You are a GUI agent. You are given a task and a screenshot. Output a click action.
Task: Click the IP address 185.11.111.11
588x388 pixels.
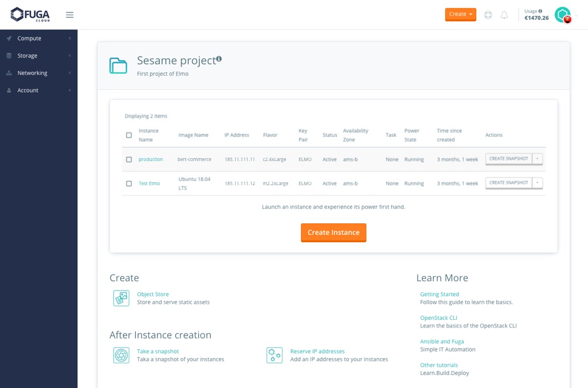tap(240, 159)
